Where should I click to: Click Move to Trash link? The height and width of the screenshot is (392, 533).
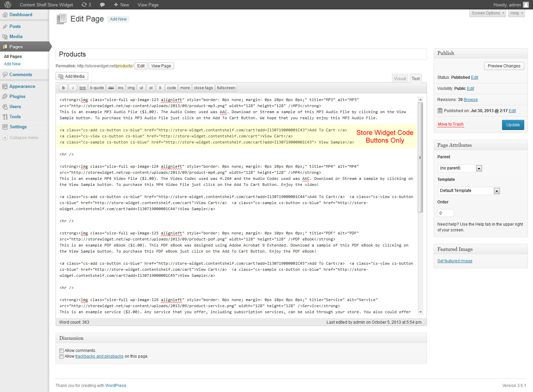coord(451,124)
